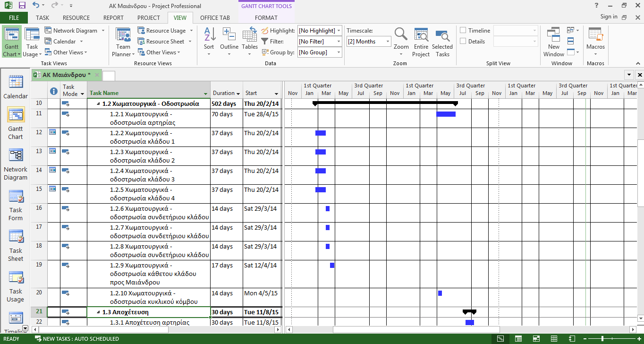
Task: Open Team Planner view
Action: point(123,42)
